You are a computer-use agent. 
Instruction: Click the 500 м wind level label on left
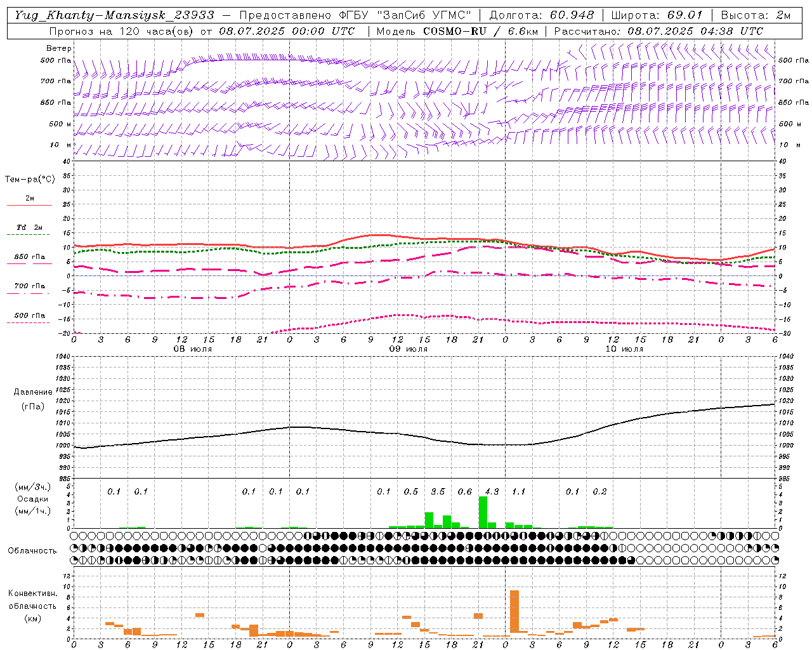(x=60, y=124)
